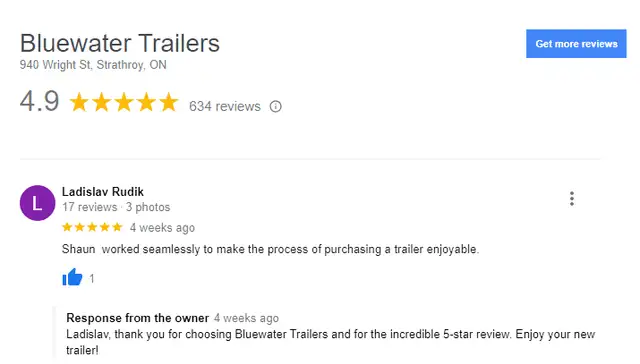Click the 3 photos reviewer stat
640x364 pixels.
[x=148, y=207]
